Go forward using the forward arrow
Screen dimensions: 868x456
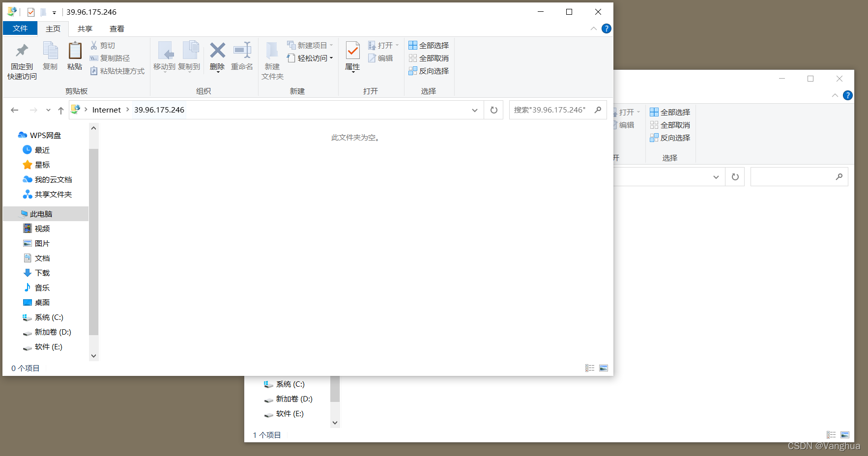point(33,110)
